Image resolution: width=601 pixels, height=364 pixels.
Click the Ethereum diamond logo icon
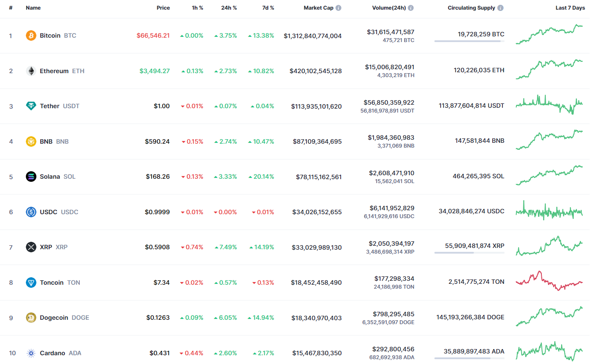coord(31,71)
